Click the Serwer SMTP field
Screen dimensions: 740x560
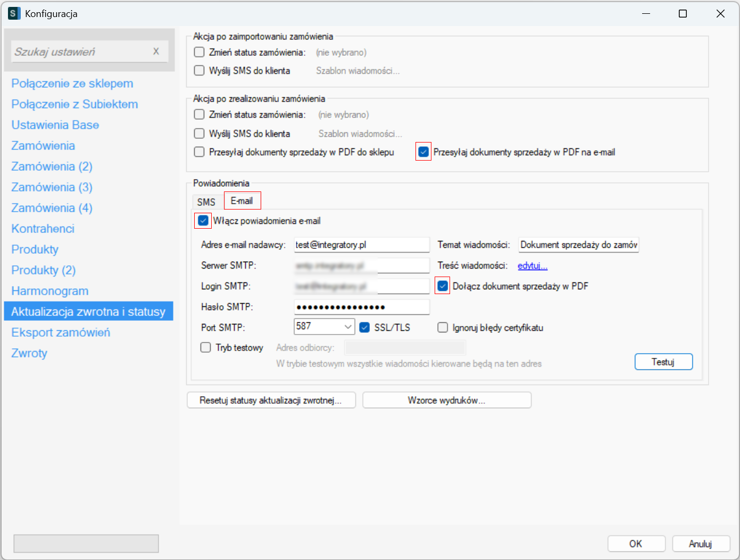pos(362,265)
